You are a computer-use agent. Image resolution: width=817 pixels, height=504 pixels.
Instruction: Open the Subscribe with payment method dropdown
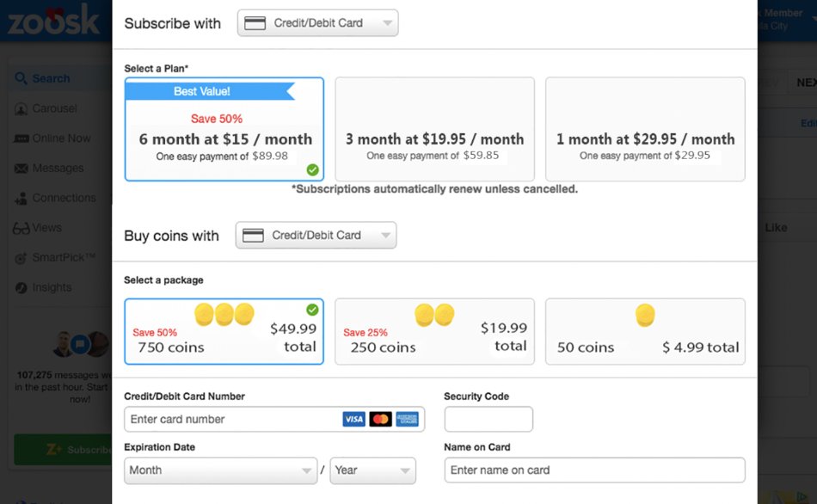click(x=317, y=23)
